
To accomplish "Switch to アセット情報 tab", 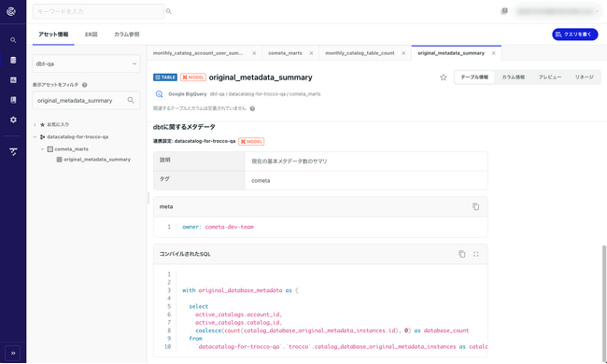I will [x=53, y=35].
